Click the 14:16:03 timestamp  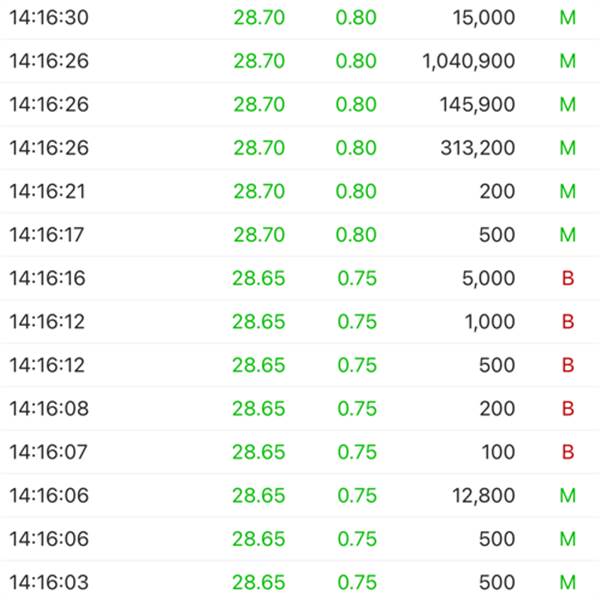(x=49, y=582)
